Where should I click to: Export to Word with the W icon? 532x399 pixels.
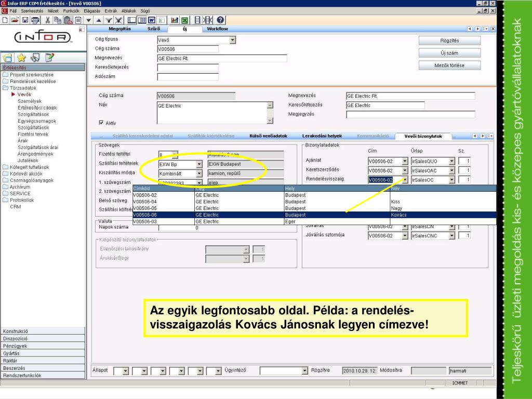(x=151, y=20)
